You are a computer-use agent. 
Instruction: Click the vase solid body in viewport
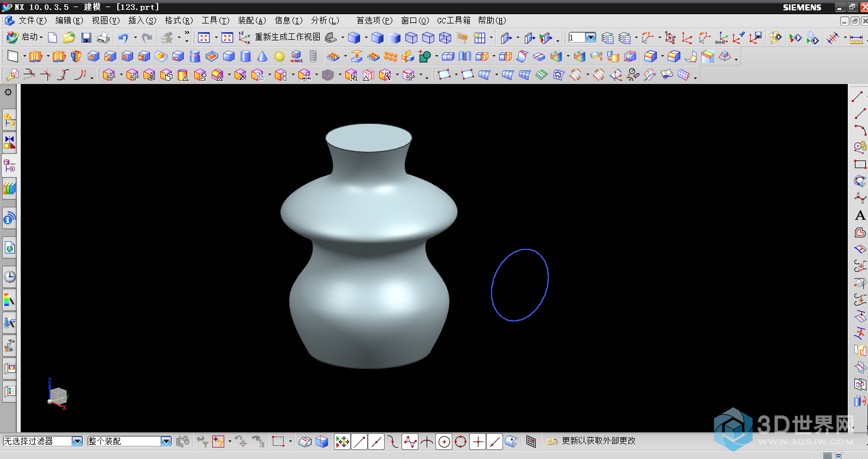pyautogui.click(x=369, y=246)
